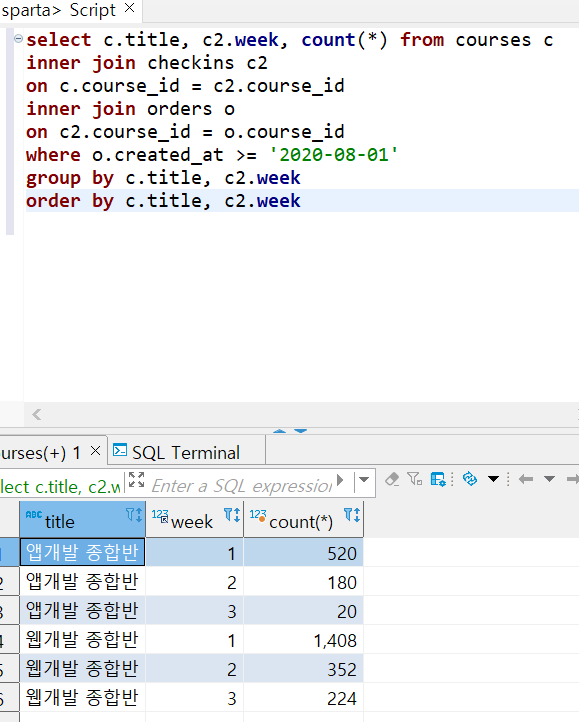This screenshot has width=579, height=722.
Task: Click the eraser remove-filter icon
Action: [x=392, y=479]
